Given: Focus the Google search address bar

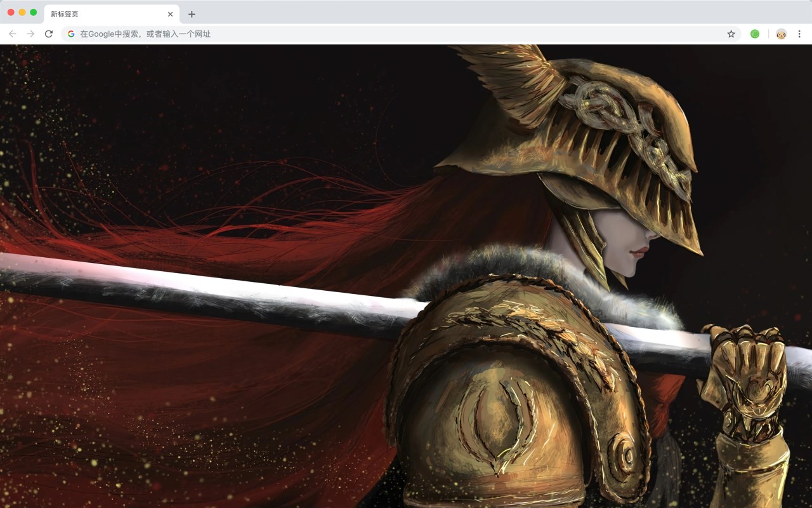Looking at the screenshot, I should (401, 34).
